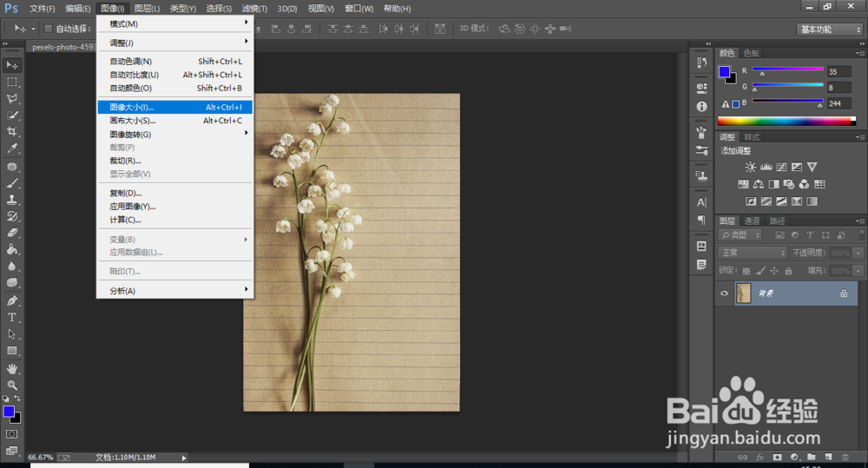Screen dimensions: 868x468
Task: Toggle type layer filter icon
Action: point(810,234)
